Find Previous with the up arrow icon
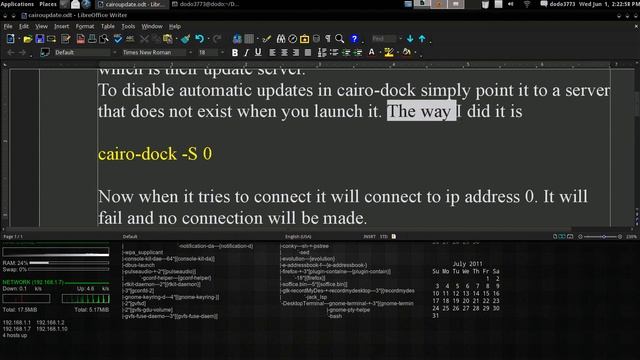Viewport: 640px width, 360px height. (x=422, y=39)
